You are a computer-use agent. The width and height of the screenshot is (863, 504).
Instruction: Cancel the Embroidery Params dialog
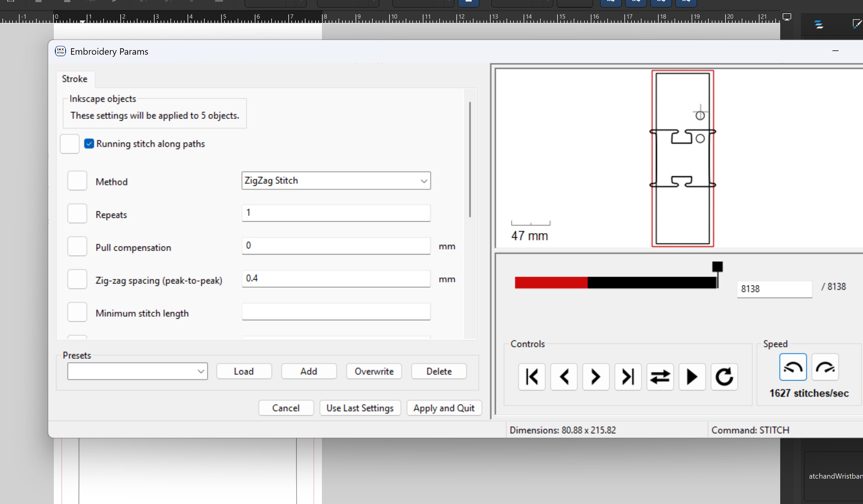286,408
